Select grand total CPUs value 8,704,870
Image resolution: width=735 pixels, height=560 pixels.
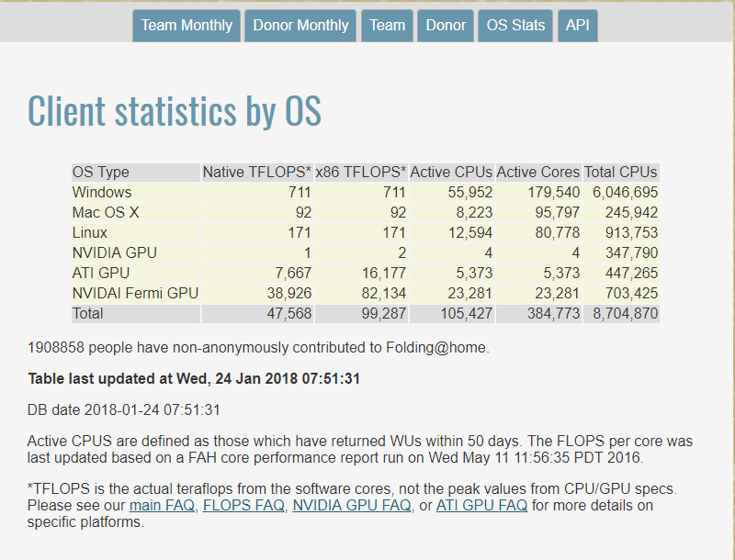(626, 313)
